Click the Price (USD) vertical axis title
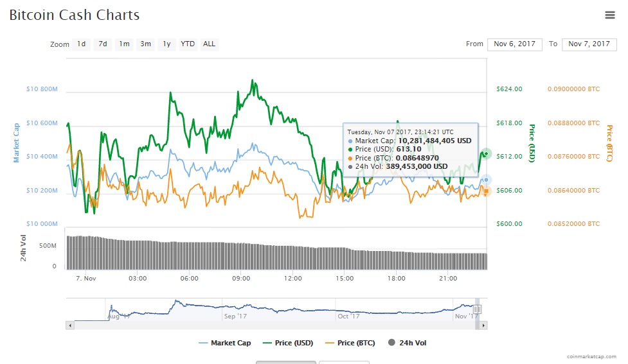The width and height of the screenshot is (628, 364). [532, 143]
